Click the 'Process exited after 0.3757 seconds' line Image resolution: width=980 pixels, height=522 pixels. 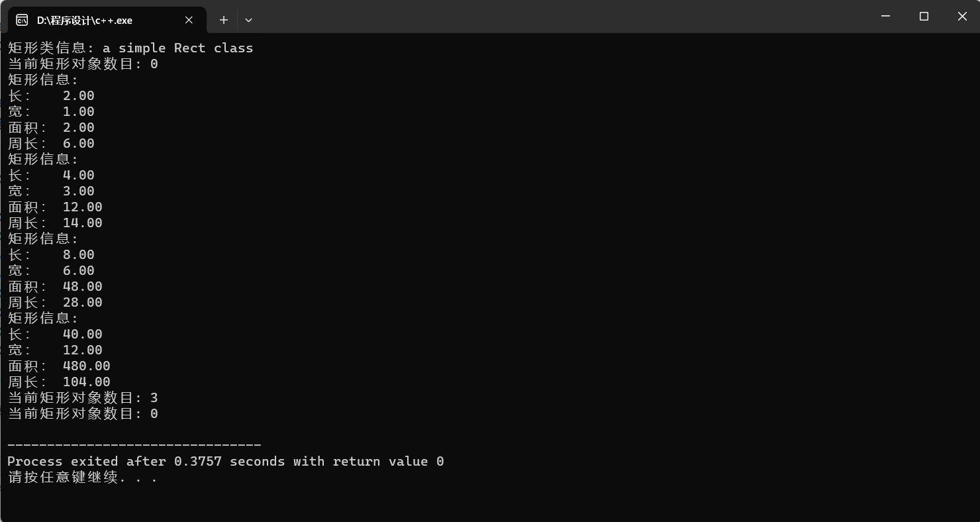coord(225,461)
